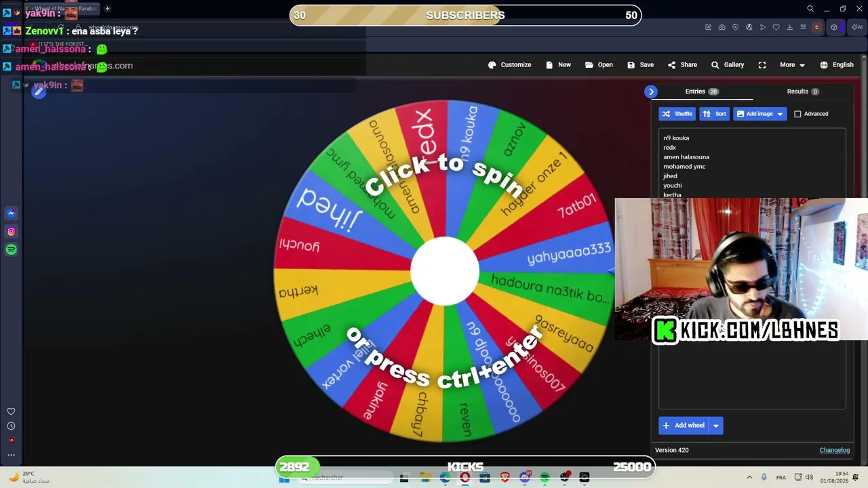Click the taskbar microphone tray icon
The width and height of the screenshot is (868, 488).
point(764,478)
